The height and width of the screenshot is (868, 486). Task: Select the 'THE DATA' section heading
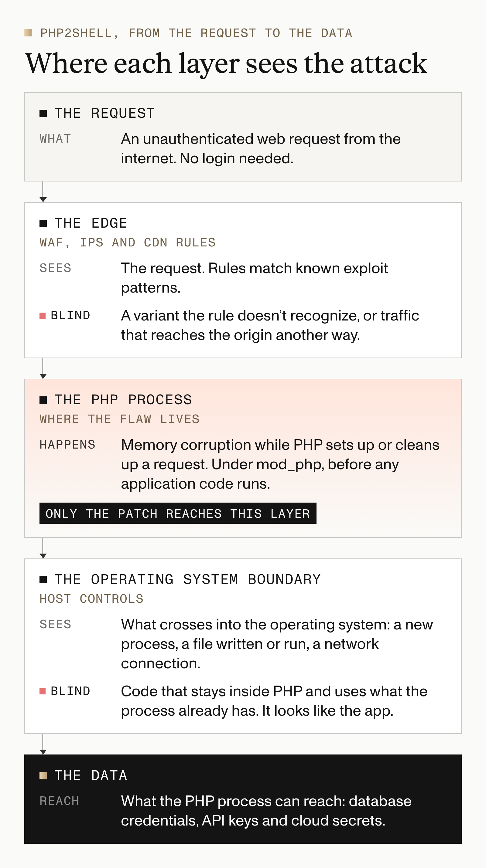tap(91, 775)
